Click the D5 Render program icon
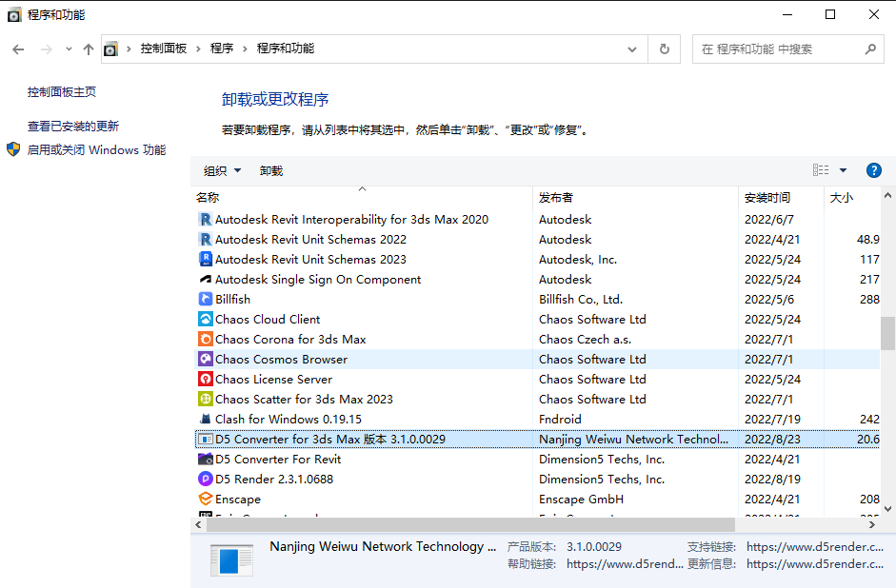The image size is (896, 588). coord(205,479)
